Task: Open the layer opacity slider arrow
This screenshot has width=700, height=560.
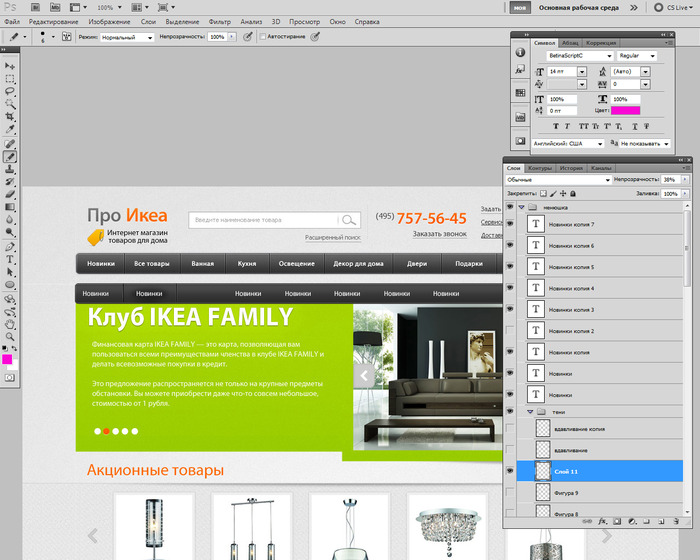Action: [x=685, y=180]
